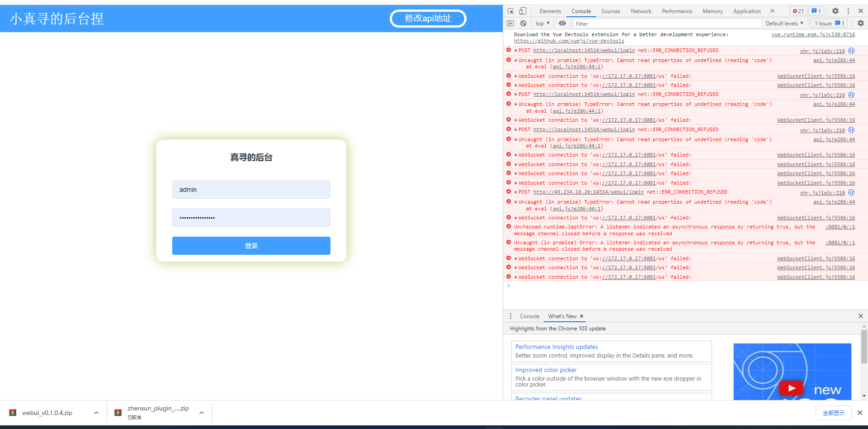Screen dimensions: 868x429
Task: Open the Performance Insights updates link
Action: 557,347
